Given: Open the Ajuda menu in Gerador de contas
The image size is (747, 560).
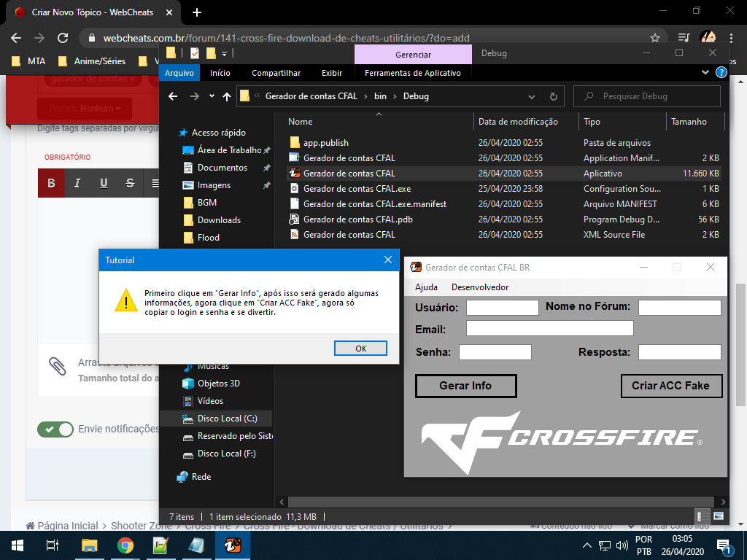Looking at the screenshot, I should (426, 287).
